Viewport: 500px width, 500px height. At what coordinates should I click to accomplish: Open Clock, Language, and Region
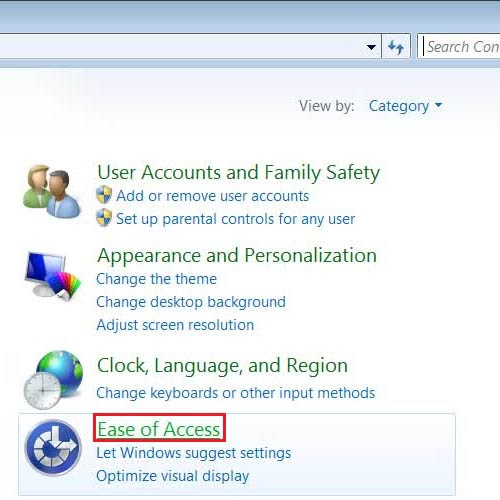(222, 366)
